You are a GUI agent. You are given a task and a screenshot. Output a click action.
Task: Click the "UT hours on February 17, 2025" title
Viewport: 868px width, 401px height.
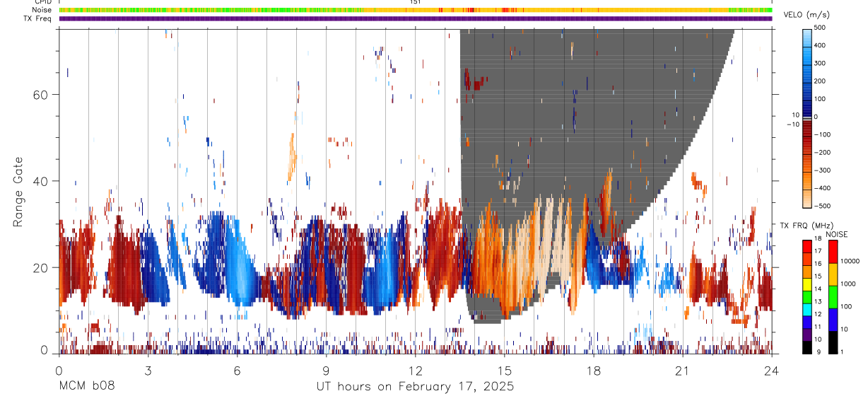[415, 388]
